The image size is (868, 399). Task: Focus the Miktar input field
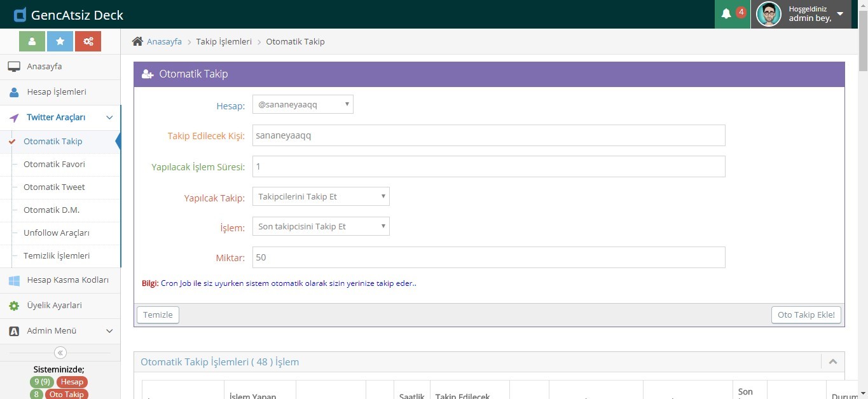click(488, 257)
